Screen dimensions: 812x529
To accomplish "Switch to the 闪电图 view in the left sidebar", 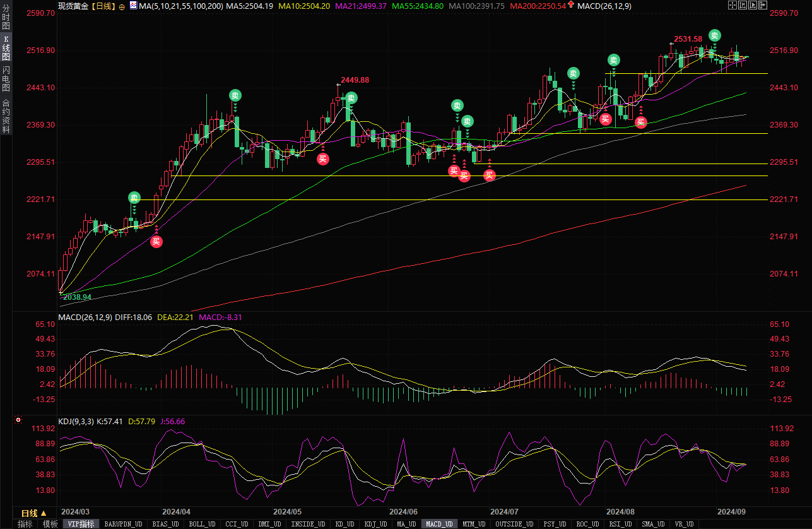I will tap(6, 79).
